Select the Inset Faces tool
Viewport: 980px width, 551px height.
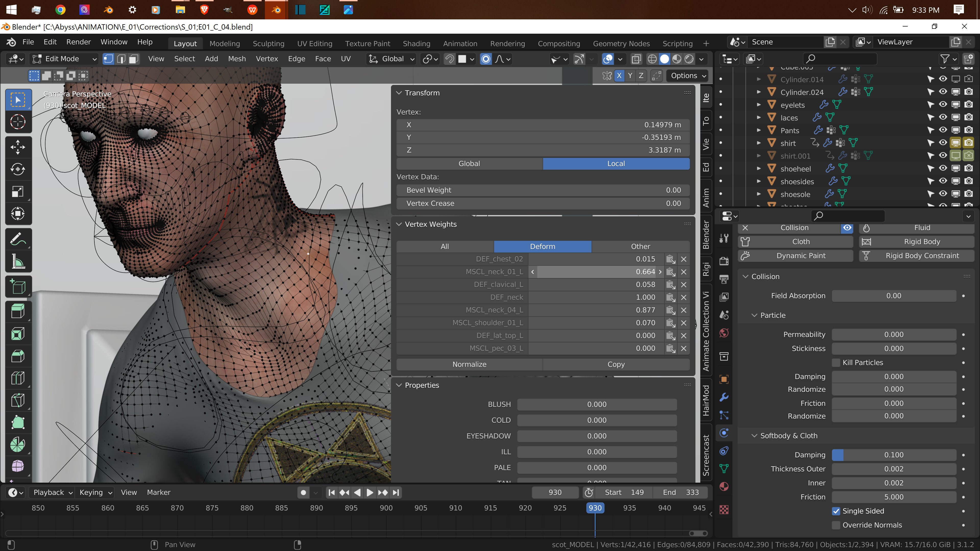(x=18, y=334)
